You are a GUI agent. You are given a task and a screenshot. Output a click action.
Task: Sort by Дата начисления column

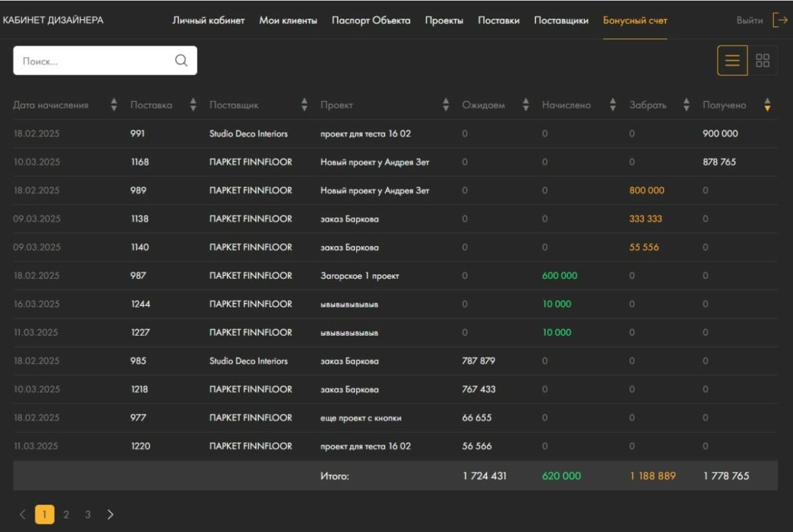coord(114,105)
